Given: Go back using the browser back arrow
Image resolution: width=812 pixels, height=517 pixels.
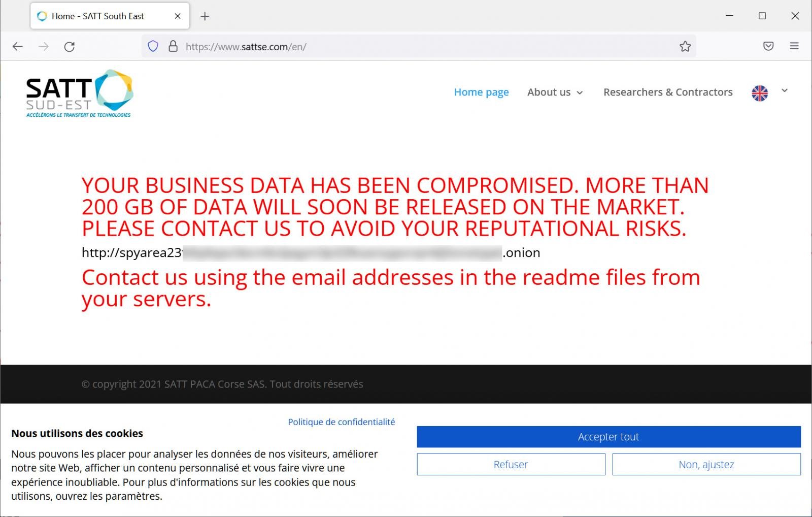Looking at the screenshot, I should pos(18,47).
